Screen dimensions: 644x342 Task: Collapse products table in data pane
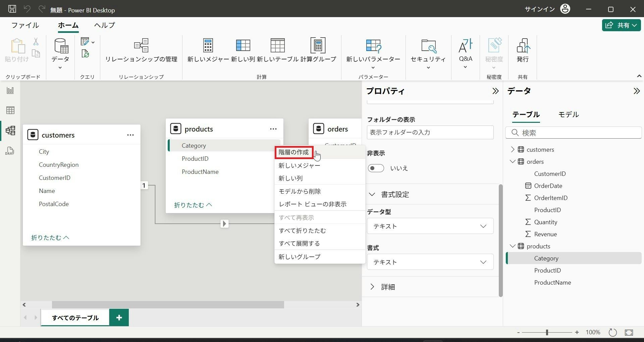(x=513, y=246)
